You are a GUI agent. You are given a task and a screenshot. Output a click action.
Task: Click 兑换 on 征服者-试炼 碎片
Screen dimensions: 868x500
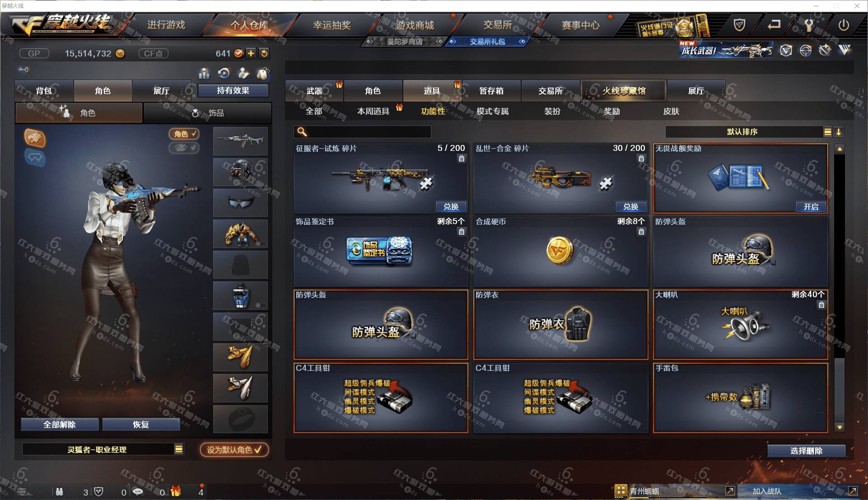tap(451, 206)
